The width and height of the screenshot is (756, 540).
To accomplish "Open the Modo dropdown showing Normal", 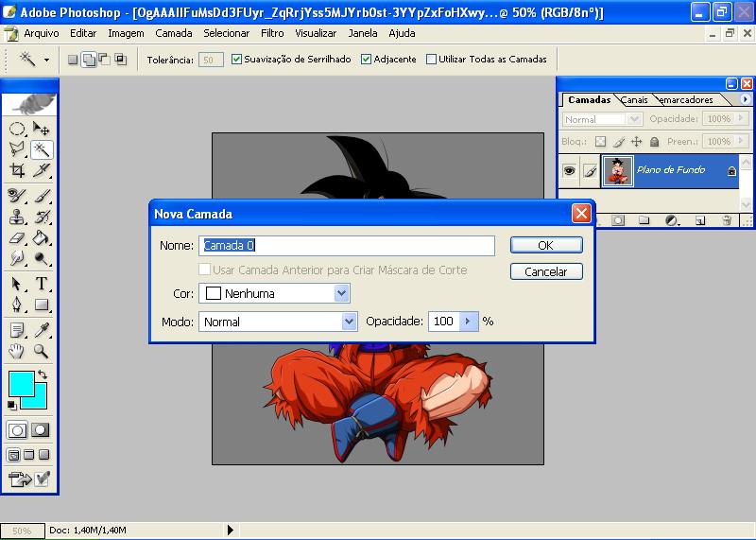I will click(x=278, y=322).
